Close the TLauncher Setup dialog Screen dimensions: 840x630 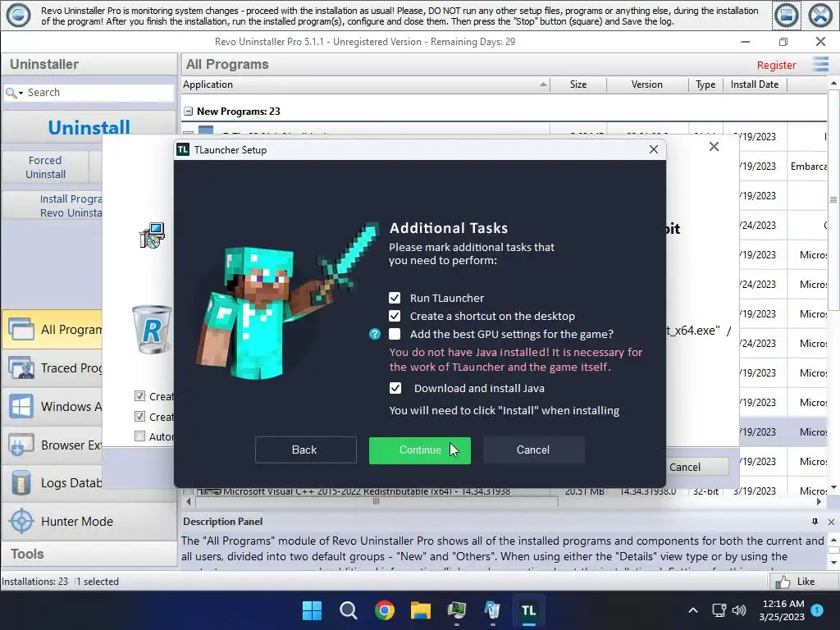click(654, 149)
